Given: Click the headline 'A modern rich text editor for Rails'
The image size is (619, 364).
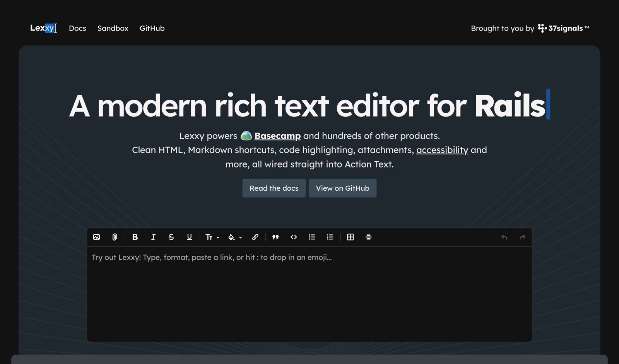Looking at the screenshot, I should pos(307,105).
